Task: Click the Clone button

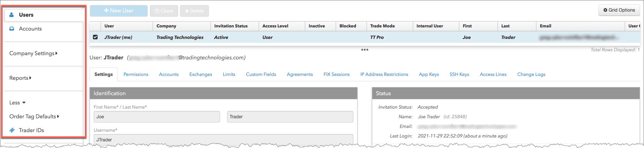Action: (164, 11)
